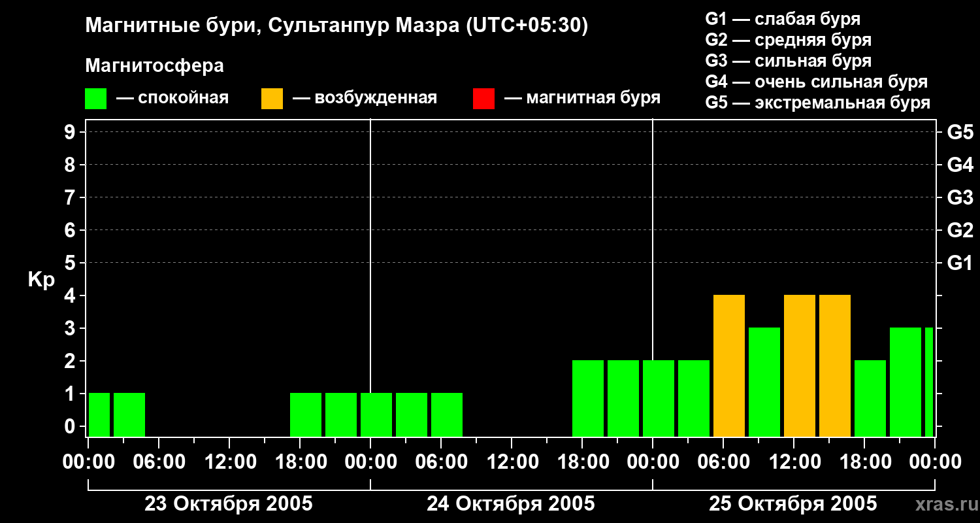Viewport: 980px width, 523px height.
Task: Select the "G3 — сильная буря" legend line
Action: click(x=788, y=61)
